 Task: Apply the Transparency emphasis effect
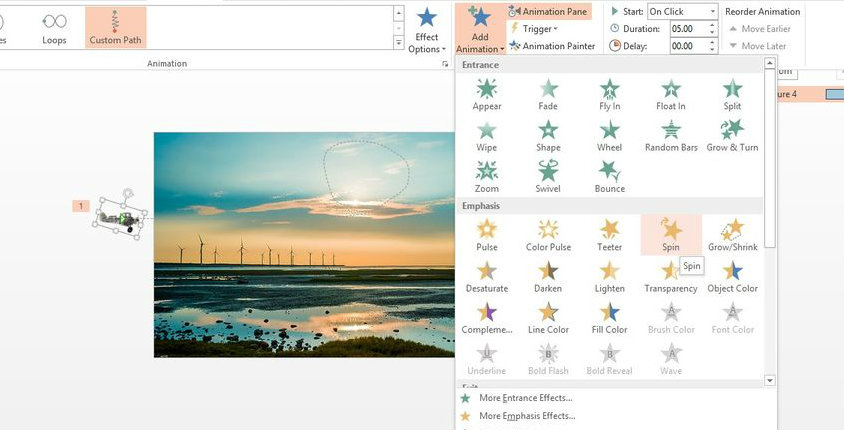point(671,277)
